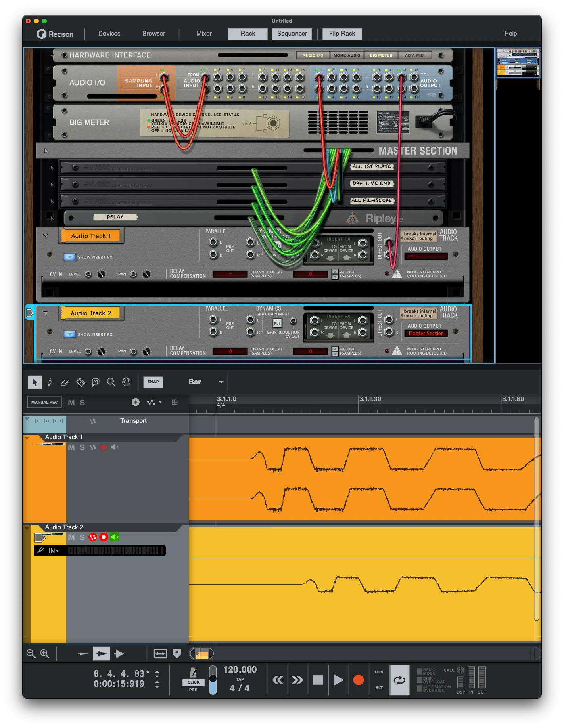Click the F marker icon below the tracks
The width and height of the screenshot is (564, 728).
click(x=177, y=653)
